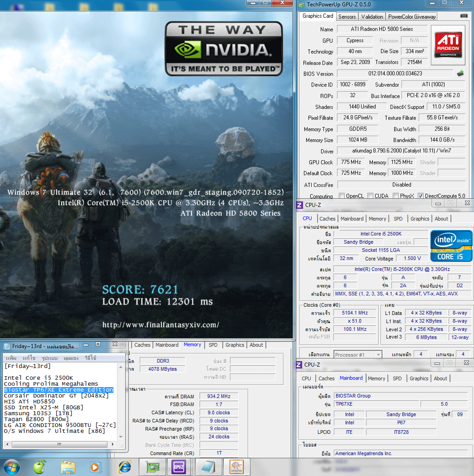Open the รูปแบบ (Format) menu in Notepad
474x476 pixels.
coord(49,358)
